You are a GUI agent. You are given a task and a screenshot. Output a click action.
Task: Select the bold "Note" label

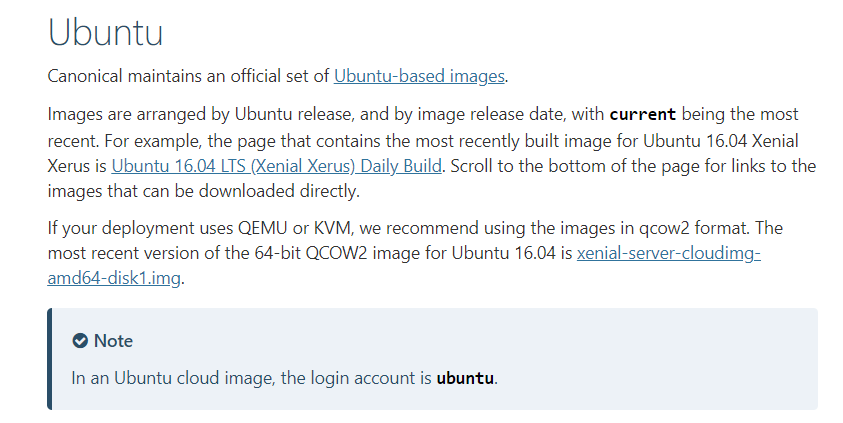113,341
